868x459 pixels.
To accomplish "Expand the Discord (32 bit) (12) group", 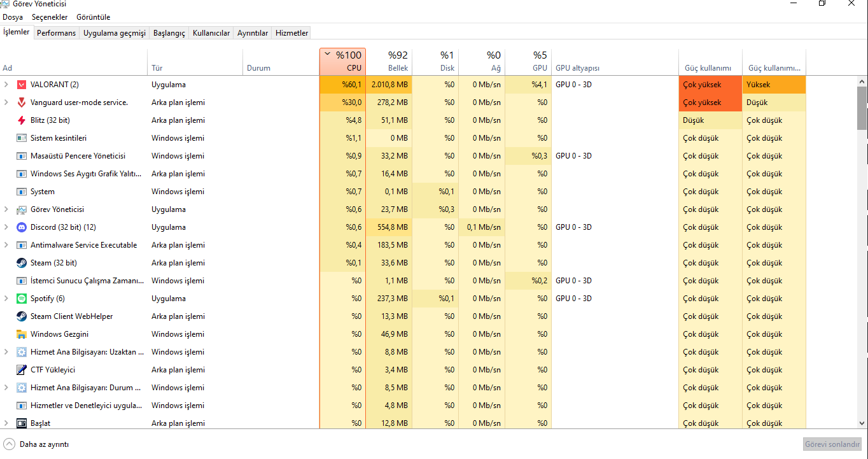I will click(x=6, y=227).
